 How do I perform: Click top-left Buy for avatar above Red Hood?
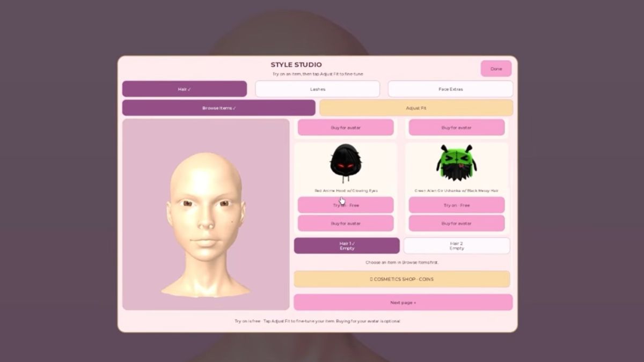click(x=346, y=128)
